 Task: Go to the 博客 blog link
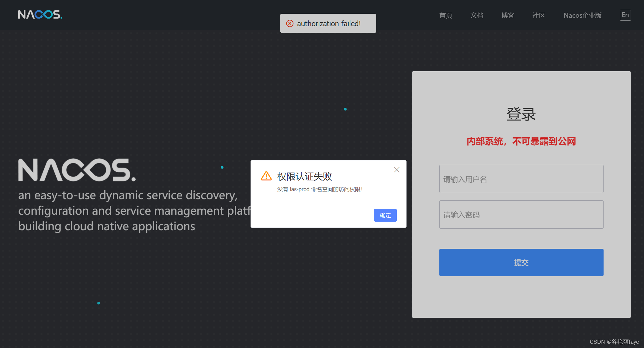point(507,16)
